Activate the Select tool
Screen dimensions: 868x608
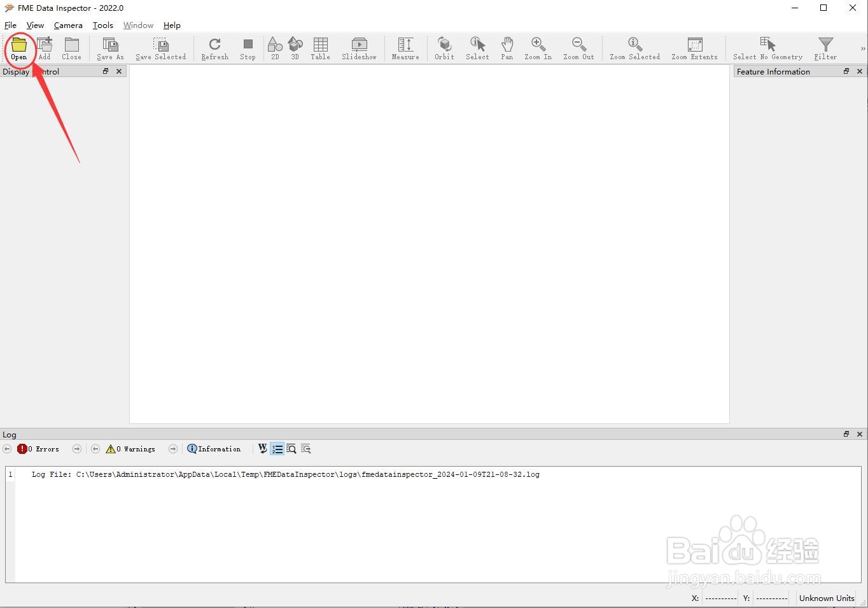point(477,48)
